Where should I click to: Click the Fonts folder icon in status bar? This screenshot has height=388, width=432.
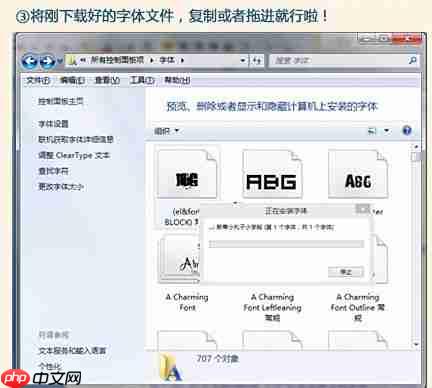(171, 368)
